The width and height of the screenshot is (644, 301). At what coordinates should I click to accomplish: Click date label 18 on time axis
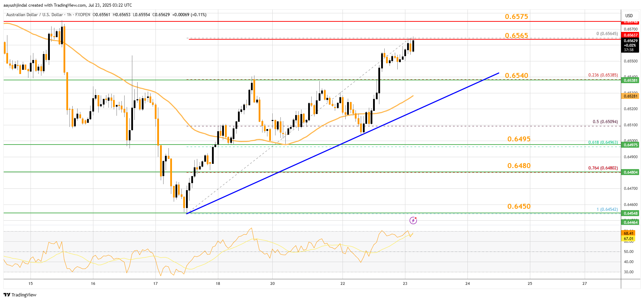pyautogui.click(x=218, y=283)
